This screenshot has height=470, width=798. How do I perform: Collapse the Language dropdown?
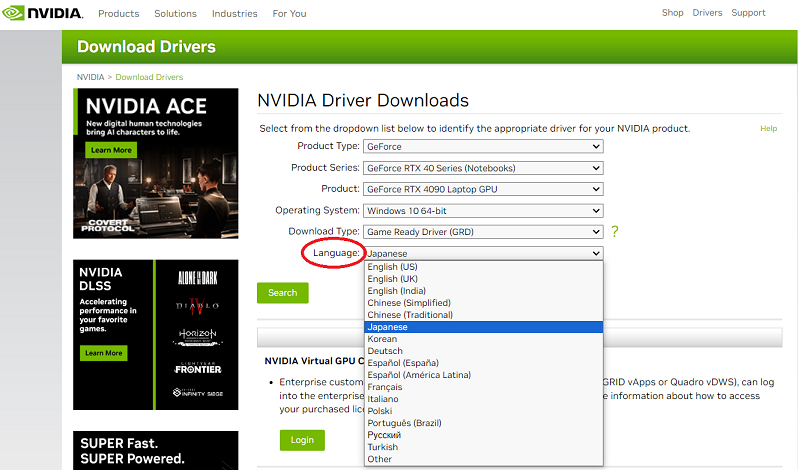pyautogui.click(x=483, y=253)
